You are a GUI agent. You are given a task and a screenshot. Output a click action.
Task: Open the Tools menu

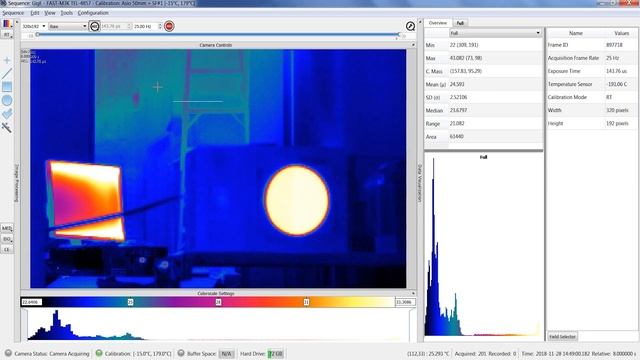(67, 13)
